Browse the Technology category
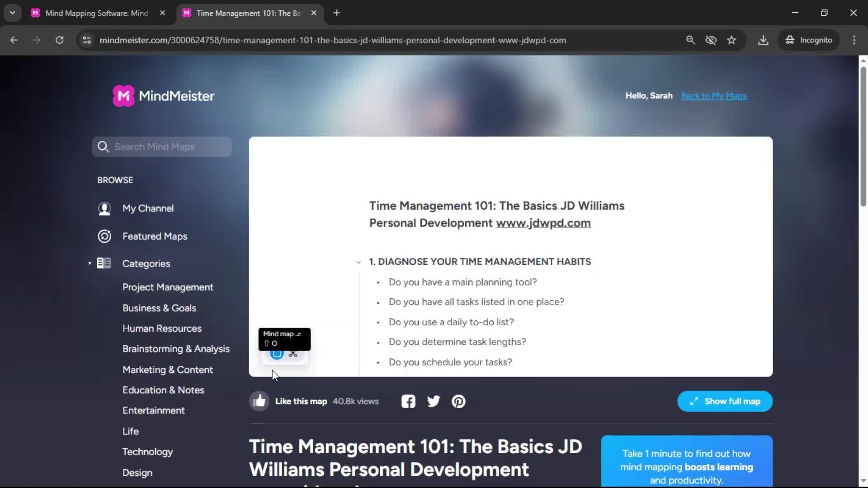Image resolution: width=868 pixels, height=488 pixels. 147,452
